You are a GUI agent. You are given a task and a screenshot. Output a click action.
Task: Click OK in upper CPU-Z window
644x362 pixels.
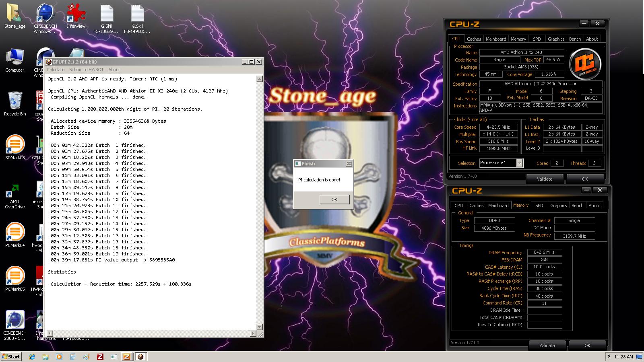585,179
